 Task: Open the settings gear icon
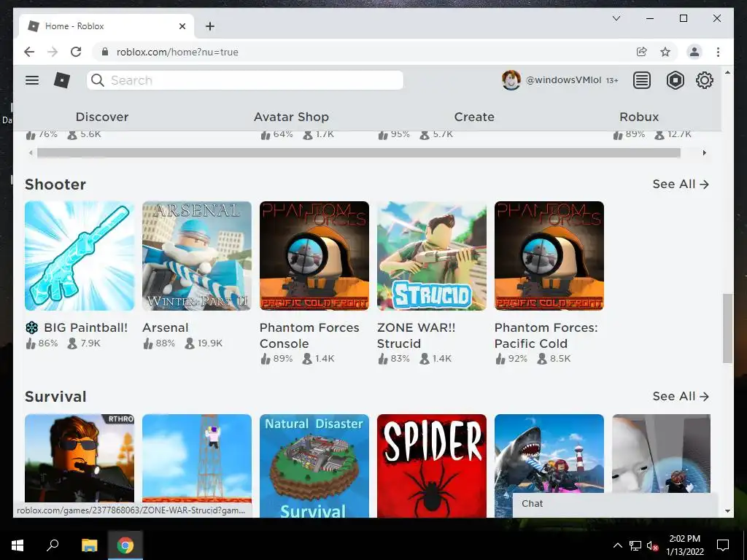(705, 80)
